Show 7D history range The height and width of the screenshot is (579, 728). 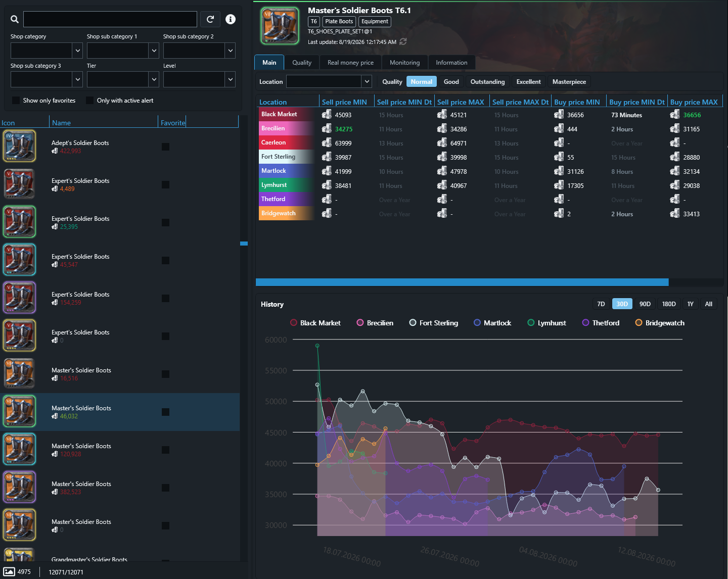click(601, 304)
